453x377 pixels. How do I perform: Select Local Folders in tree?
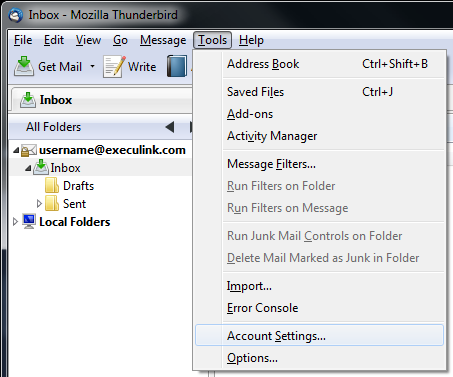tap(75, 222)
